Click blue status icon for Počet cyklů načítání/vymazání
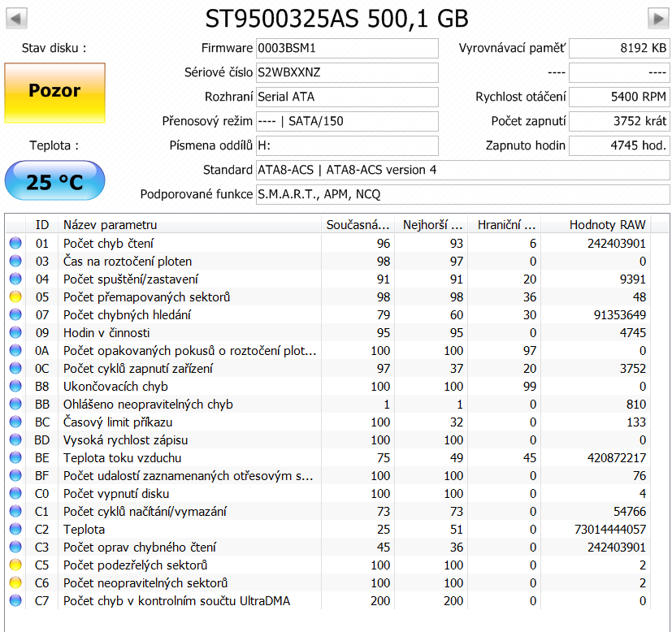The image size is (672, 632). pos(15,511)
